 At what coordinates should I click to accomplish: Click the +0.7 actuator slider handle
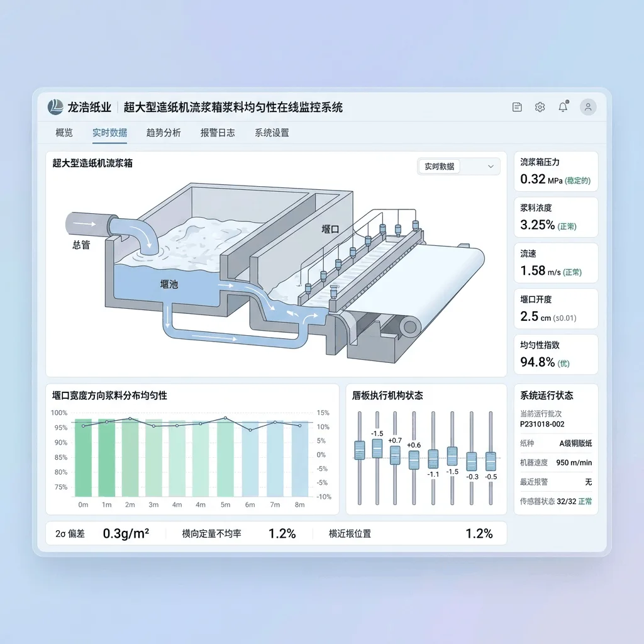point(395,455)
